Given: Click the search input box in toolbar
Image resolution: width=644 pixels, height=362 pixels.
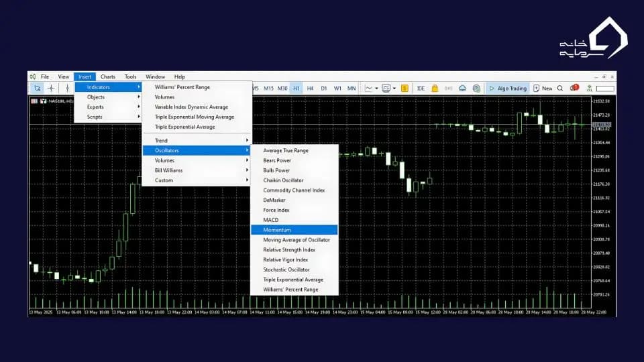Looking at the screenshot, I should (x=604, y=88).
